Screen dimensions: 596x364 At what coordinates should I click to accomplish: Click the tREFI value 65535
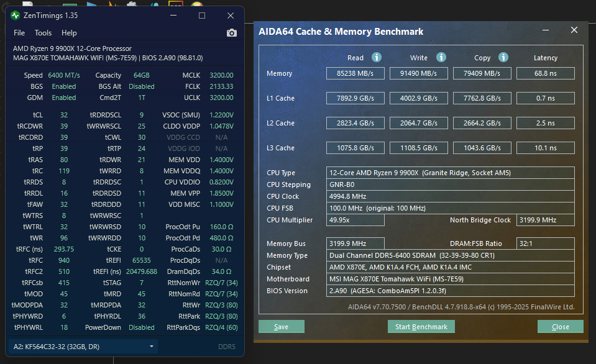[142, 260]
